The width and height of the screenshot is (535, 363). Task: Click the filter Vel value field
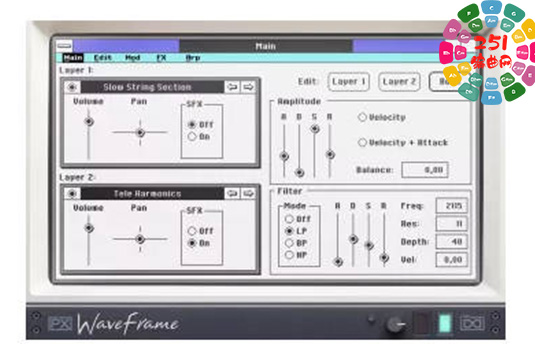click(x=451, y=260)
